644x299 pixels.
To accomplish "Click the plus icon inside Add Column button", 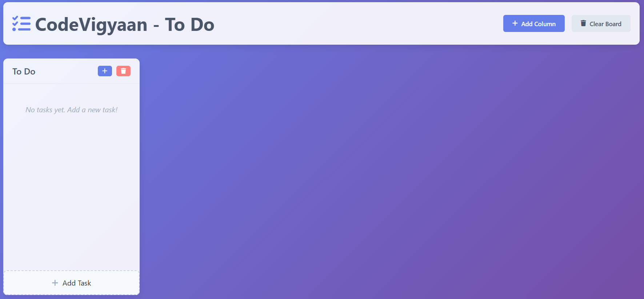I will pos(515,23).
